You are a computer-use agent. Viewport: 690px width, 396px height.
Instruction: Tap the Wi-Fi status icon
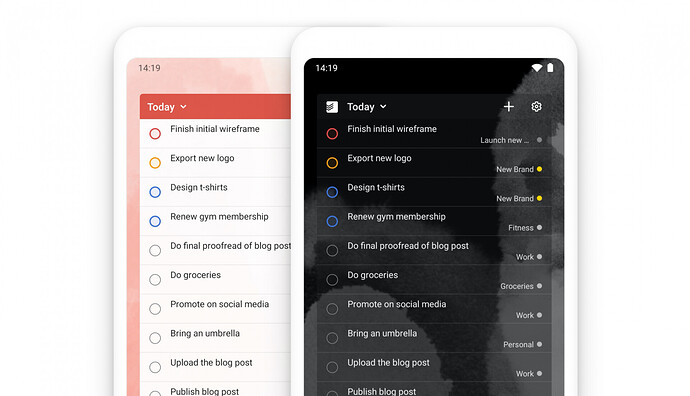(537, 68)
